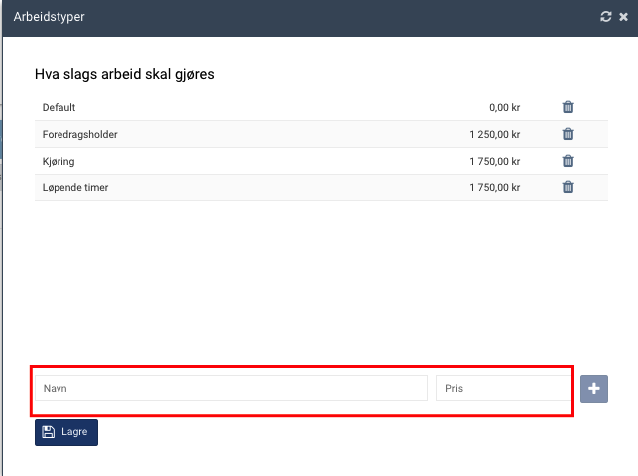Click the 'Hva slags arbeid skal gjøres' heading
This screenshot has height=476, width=638.
pyautogui.click(x=125, y=74)
